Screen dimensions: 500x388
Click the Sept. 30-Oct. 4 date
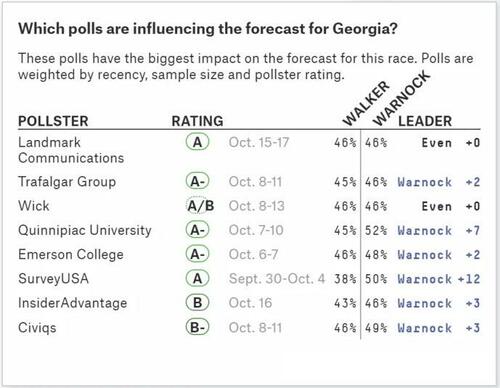(x=277, y=279)
